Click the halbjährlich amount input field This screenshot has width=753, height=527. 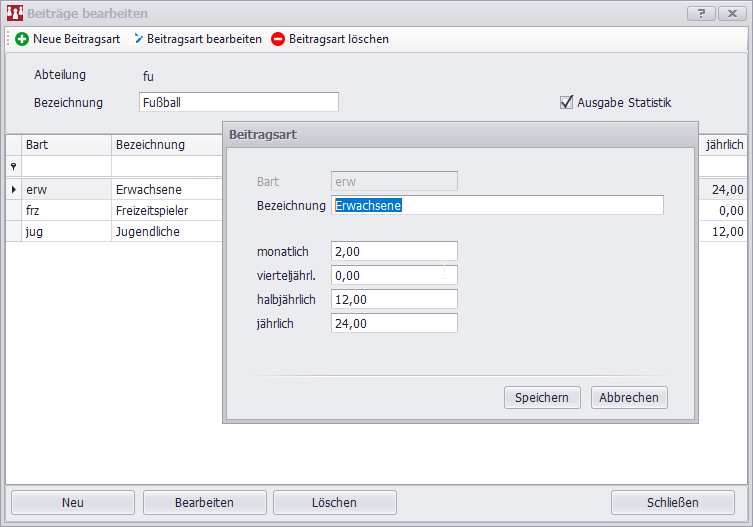click(394, 300)
